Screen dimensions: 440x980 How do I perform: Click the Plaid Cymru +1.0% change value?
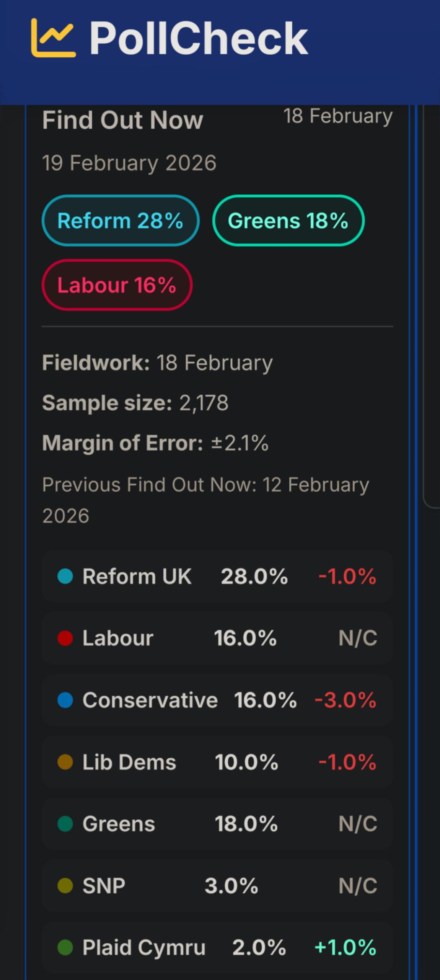tap(345, 947)
